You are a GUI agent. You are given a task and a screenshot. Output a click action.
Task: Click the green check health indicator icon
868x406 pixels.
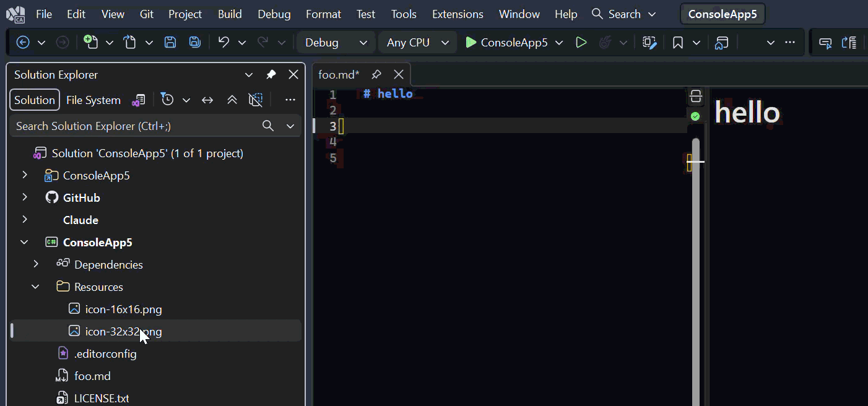[695, 116]
